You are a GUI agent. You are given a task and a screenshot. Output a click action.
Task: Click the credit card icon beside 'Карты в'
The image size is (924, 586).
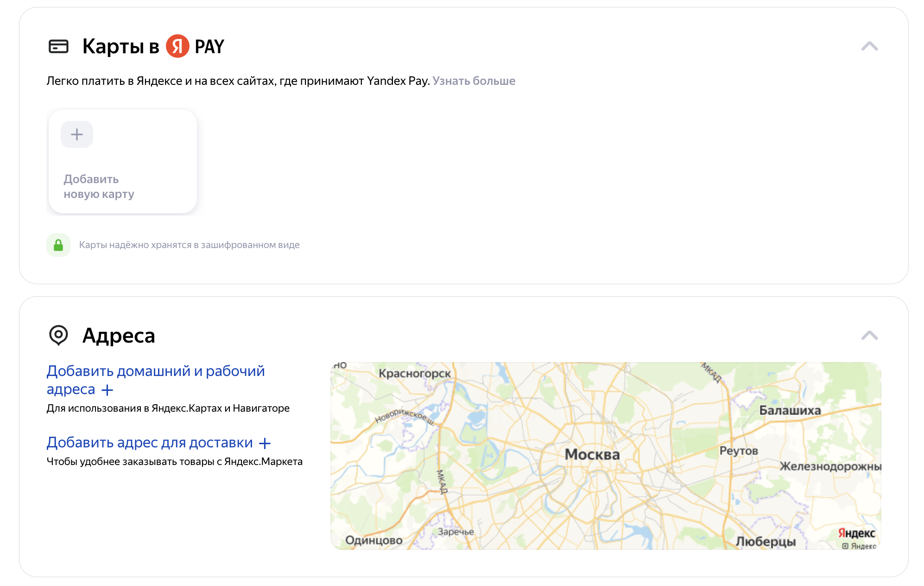(x=58, y=46)
